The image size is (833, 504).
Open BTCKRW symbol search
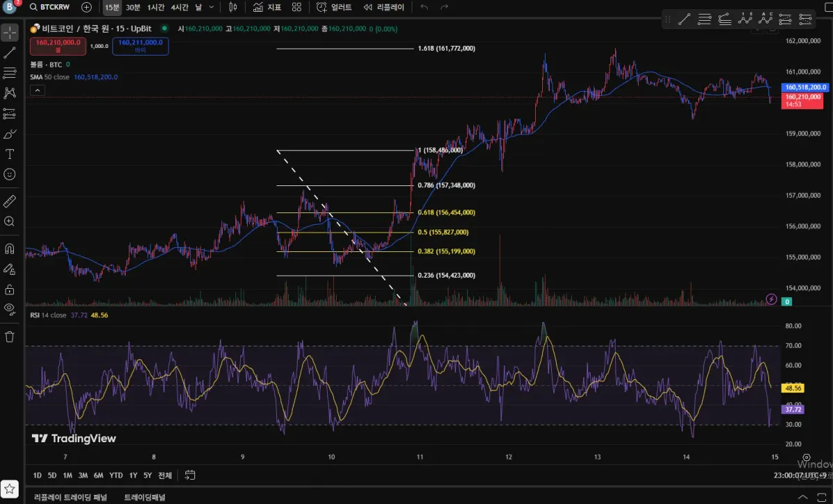coord(50,7)
